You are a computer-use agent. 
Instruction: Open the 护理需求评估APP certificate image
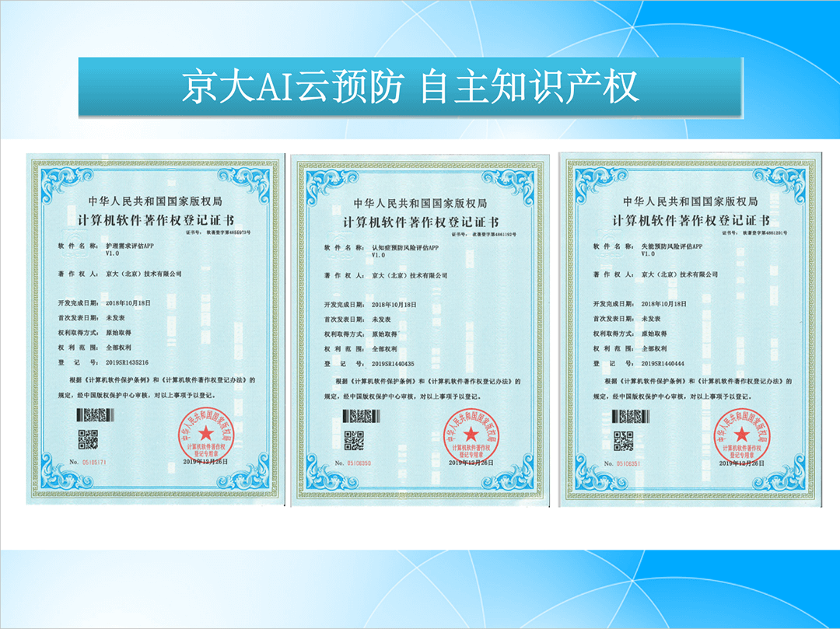pos(155,329)
